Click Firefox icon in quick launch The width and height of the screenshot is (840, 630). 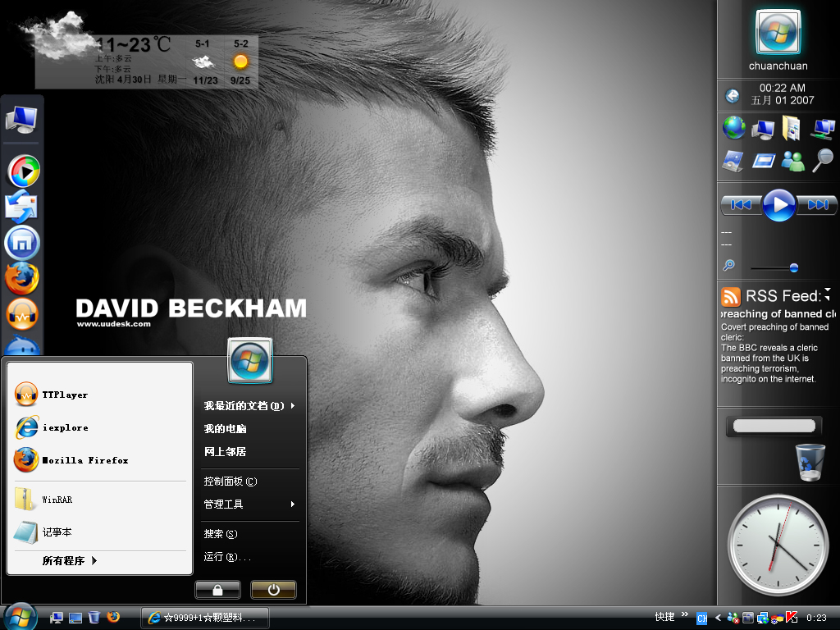(x=113, y=617)
